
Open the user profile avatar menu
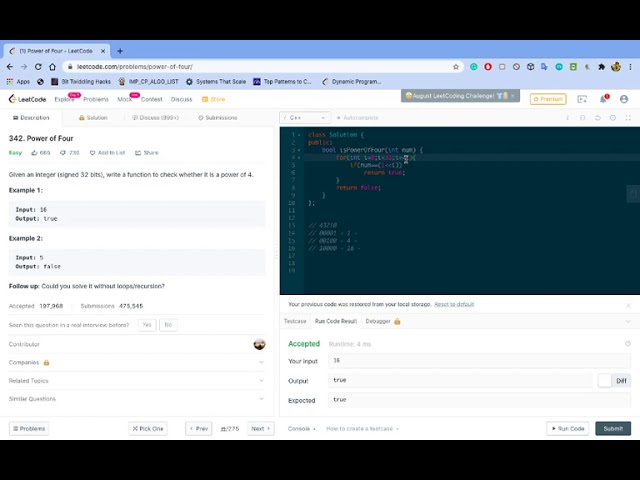[624, 99]
